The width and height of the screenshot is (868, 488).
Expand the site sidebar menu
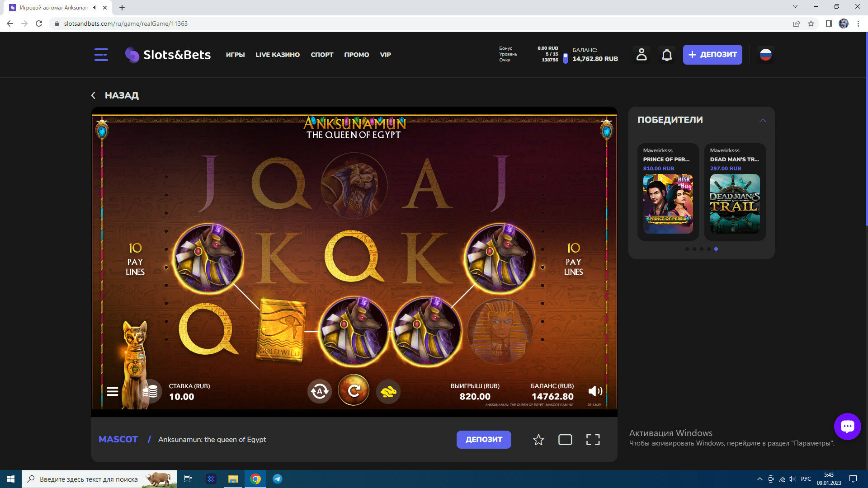coord(101,55)
